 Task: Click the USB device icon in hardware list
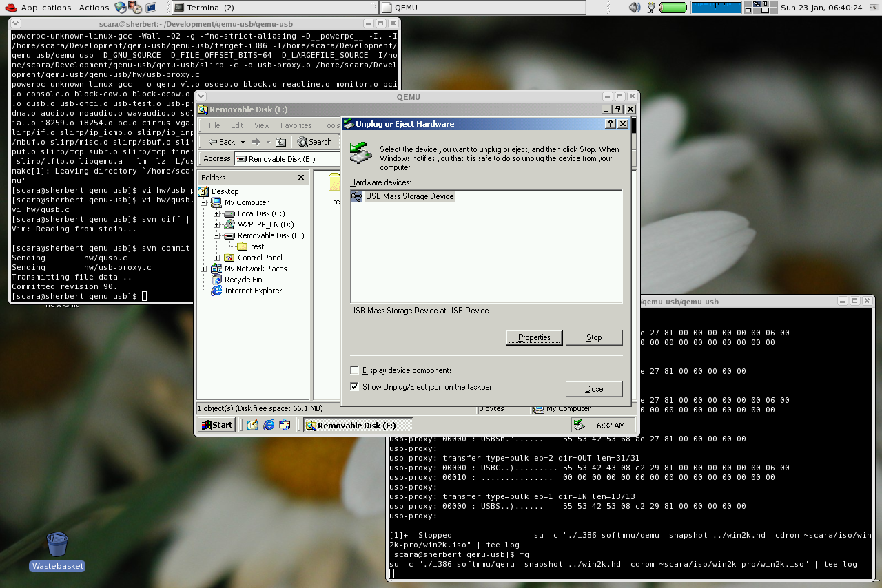tap(357, 196)
